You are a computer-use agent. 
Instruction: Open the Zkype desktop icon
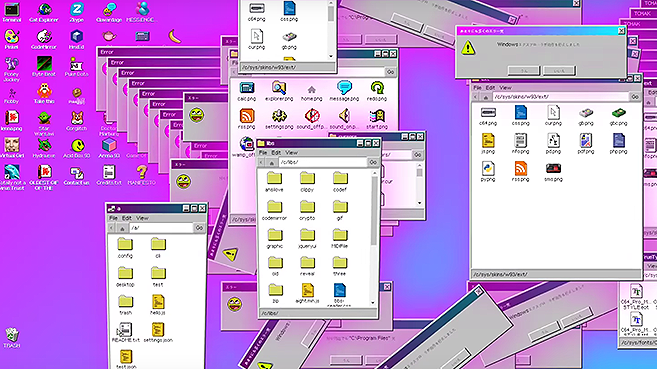coord(77,12)
